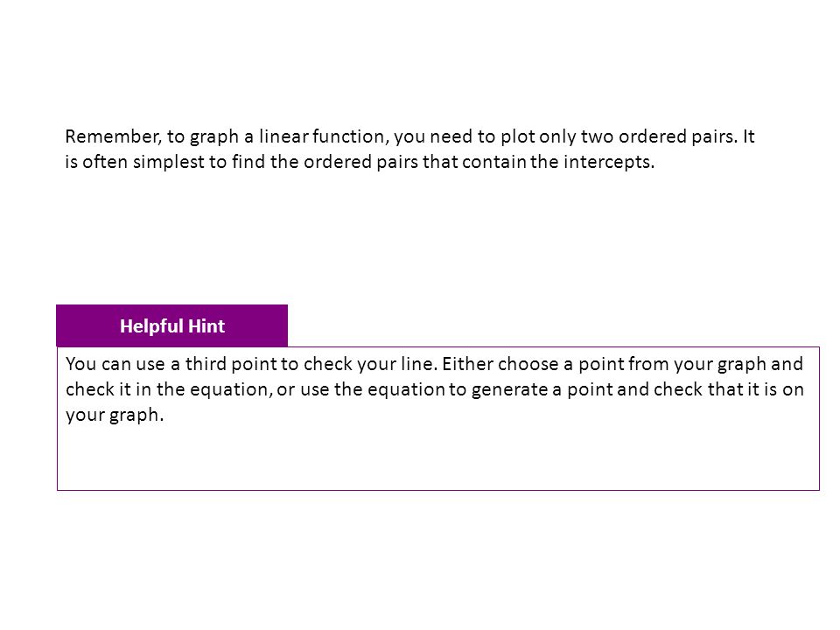Screen dimensions: 840x630
Task: Click the purple Helpful Hint header
Action: tap(172, 325)
